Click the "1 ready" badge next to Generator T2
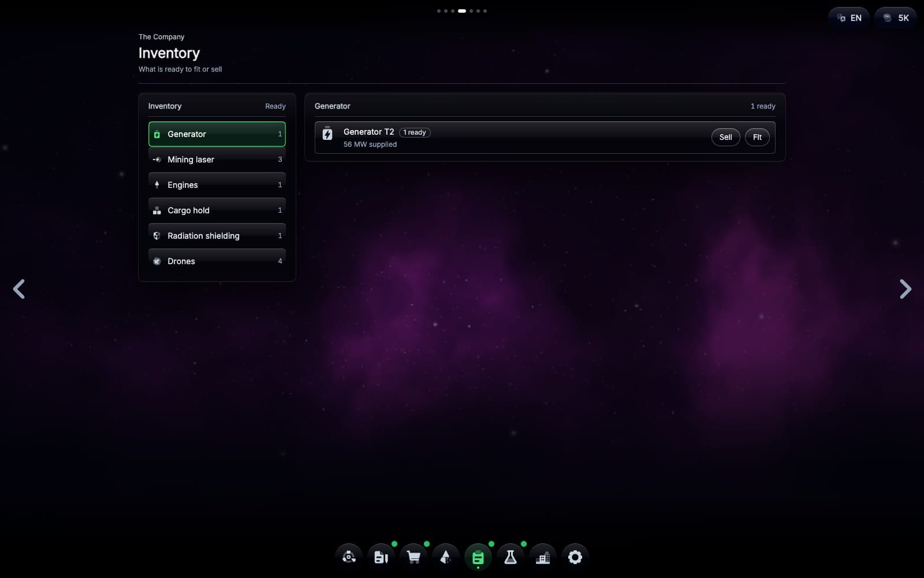Image resolution: width=924 pixels, height=578 pixels. coord(415,132)
